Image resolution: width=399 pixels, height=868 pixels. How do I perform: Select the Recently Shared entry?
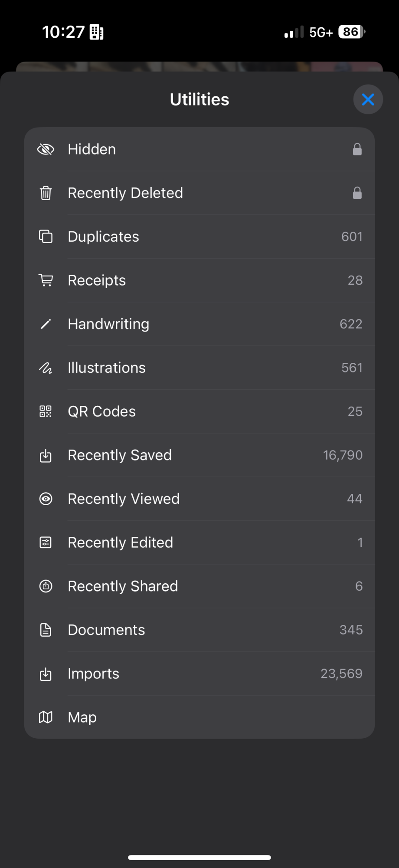point(199,586)
